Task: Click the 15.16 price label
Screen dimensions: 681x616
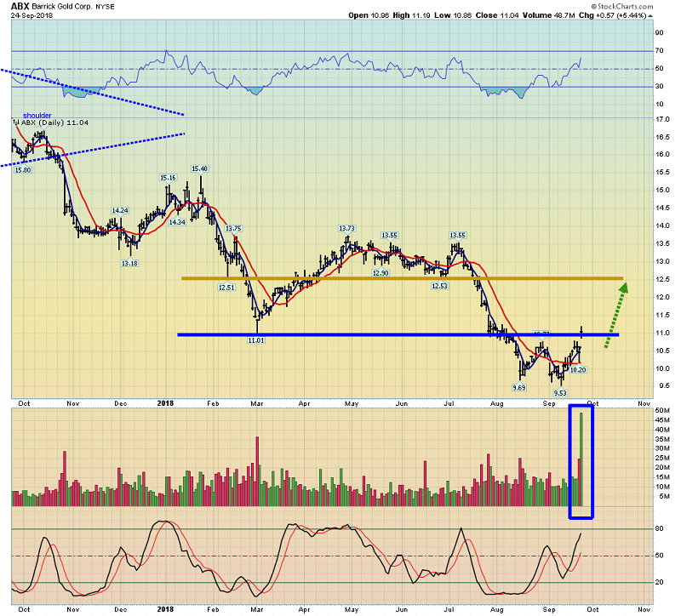Action: (168, 178)
